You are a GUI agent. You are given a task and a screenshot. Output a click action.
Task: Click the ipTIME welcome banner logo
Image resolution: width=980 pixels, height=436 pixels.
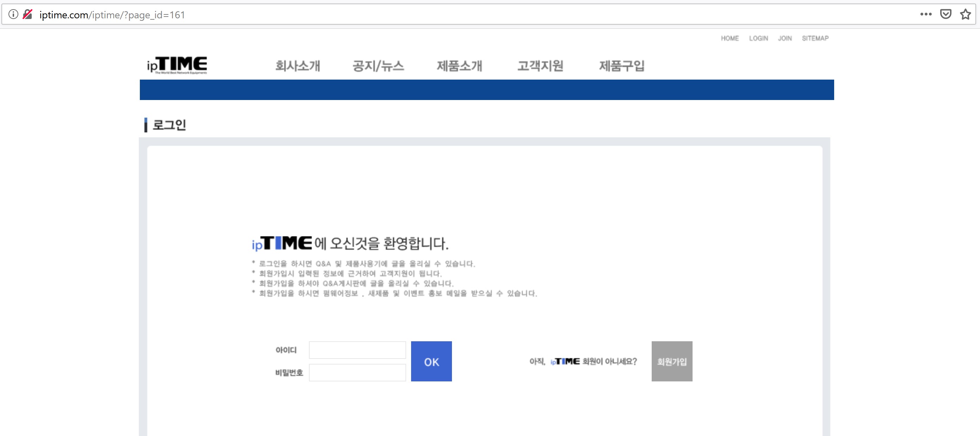click(x=282, y=243)
